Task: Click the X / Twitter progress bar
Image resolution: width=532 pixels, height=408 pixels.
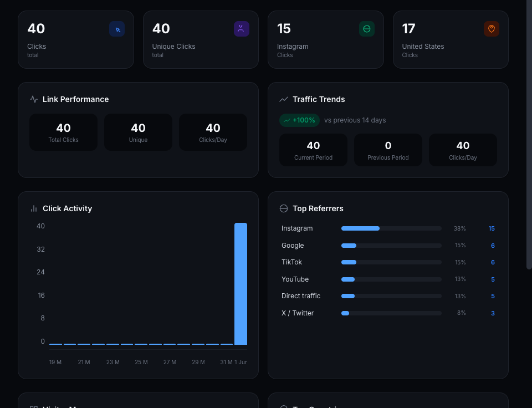Action: click(391, 313)
